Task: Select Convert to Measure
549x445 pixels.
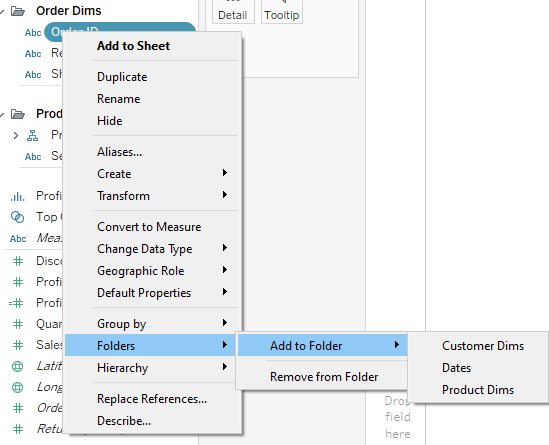Action: (x=150, y=227)
